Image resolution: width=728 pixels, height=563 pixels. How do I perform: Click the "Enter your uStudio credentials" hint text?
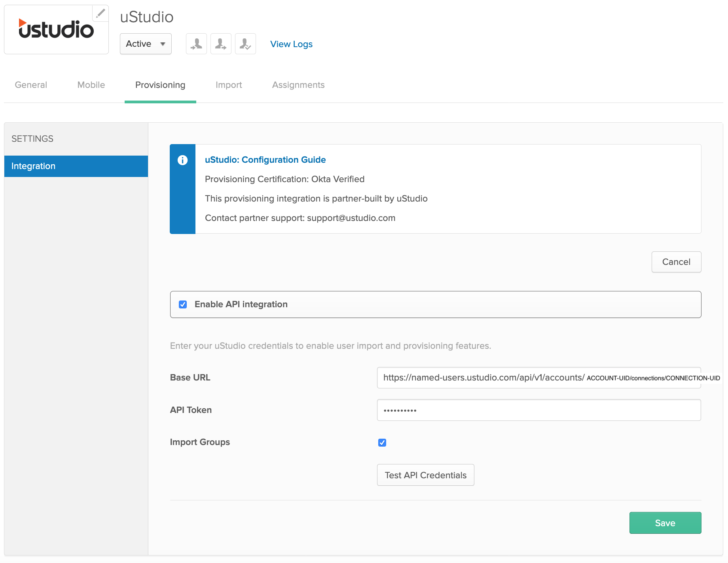[x=330, y=346]
